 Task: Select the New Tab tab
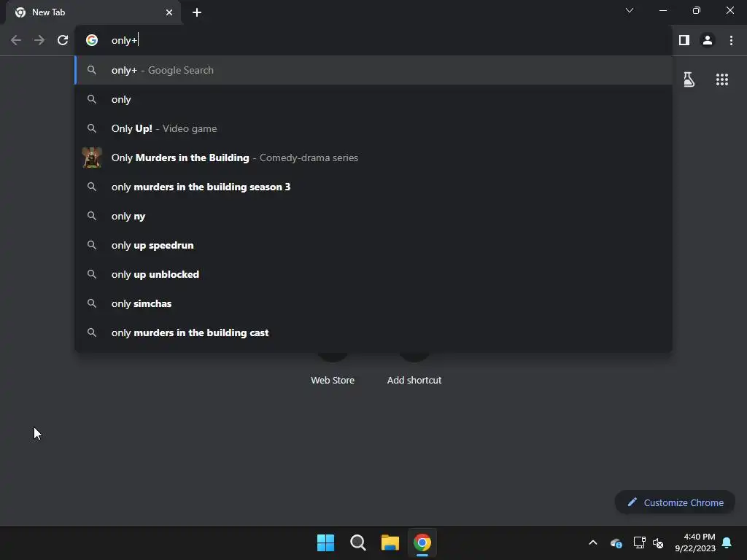point(93,12)
